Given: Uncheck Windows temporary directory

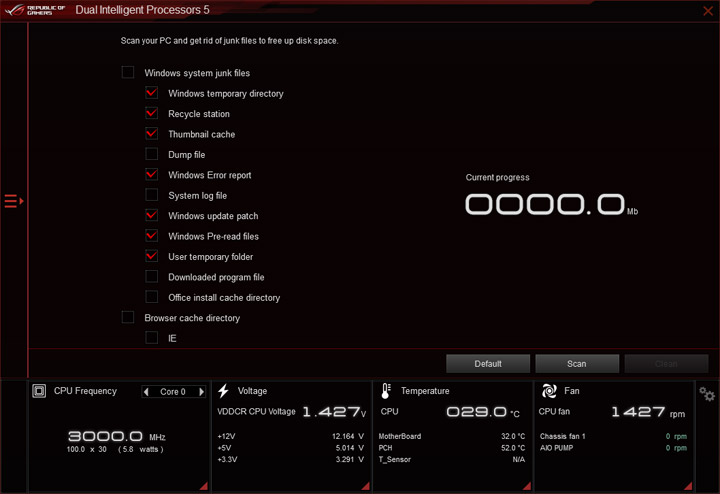Looking at the screenshot, I should [152, 93].
